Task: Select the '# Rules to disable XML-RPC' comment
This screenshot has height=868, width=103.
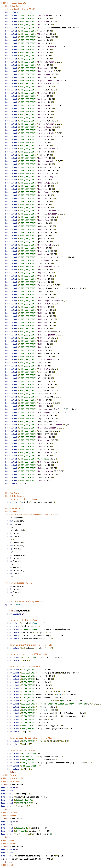Action: click(x=19, y=583)
